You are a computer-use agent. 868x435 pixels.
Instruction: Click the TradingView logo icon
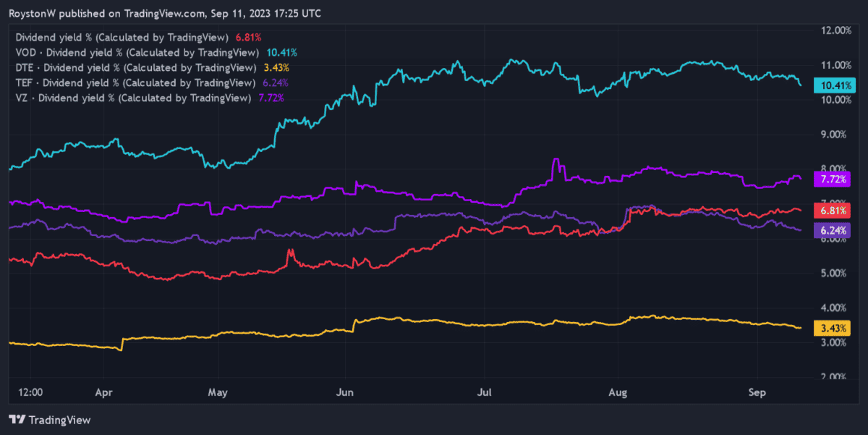point(17,420)
